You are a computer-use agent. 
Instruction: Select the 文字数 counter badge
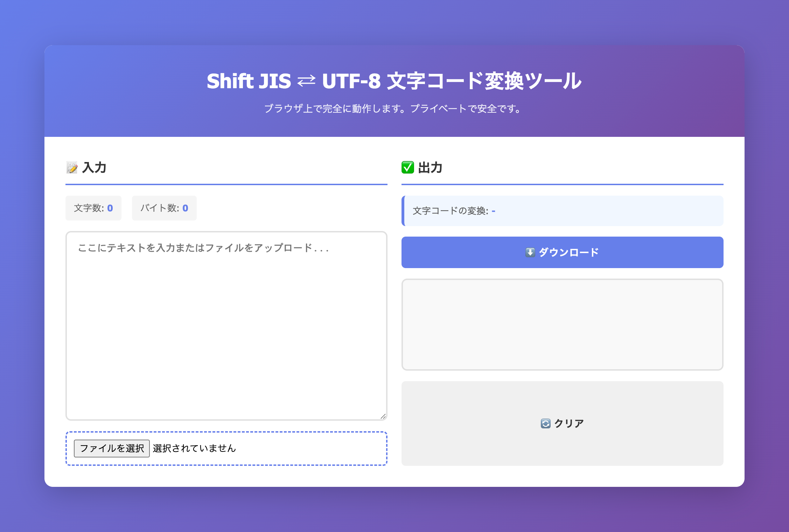coord(93,208)
